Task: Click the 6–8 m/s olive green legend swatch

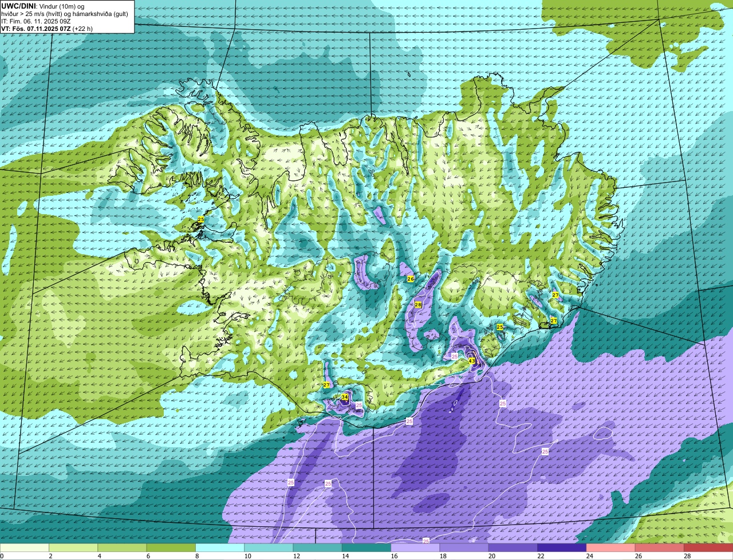Action: [171, 547]
